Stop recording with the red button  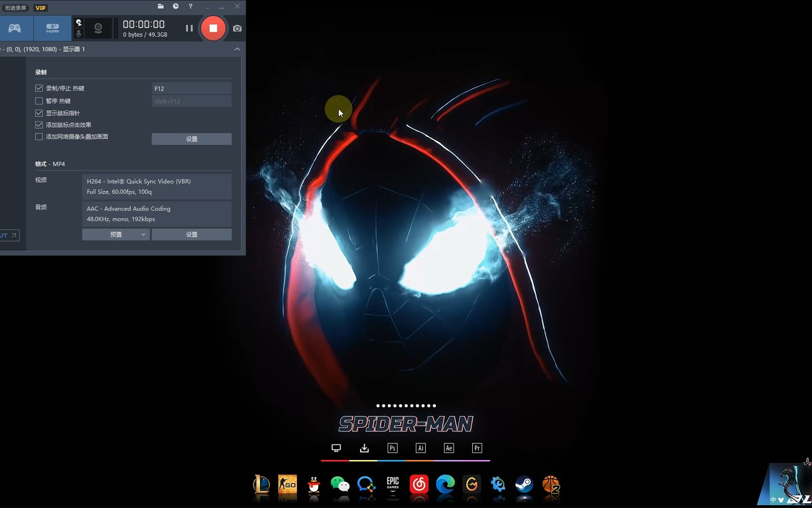coord(213,28)
